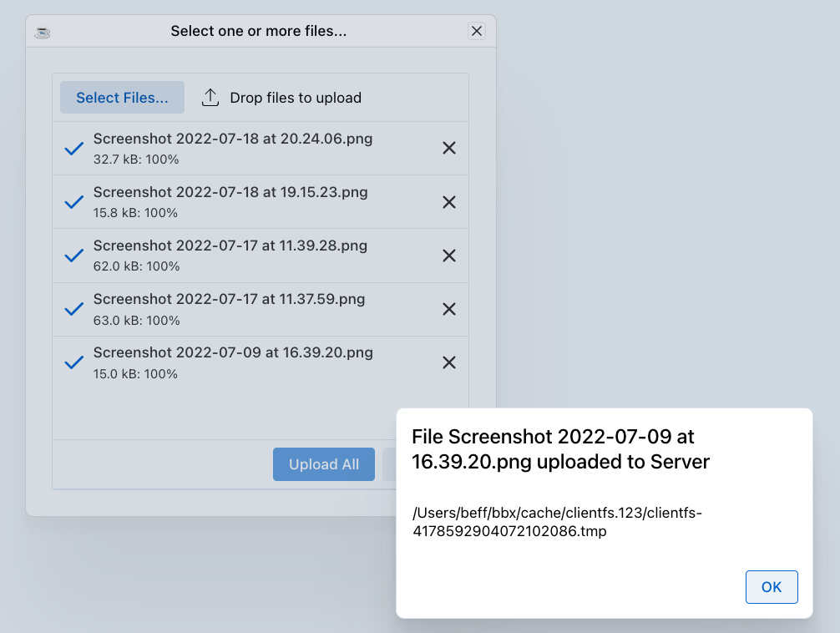This screenshot has height=633, width=840.
Task: Click the clientfs temporary file path text
Action: [x=556, y=522]
